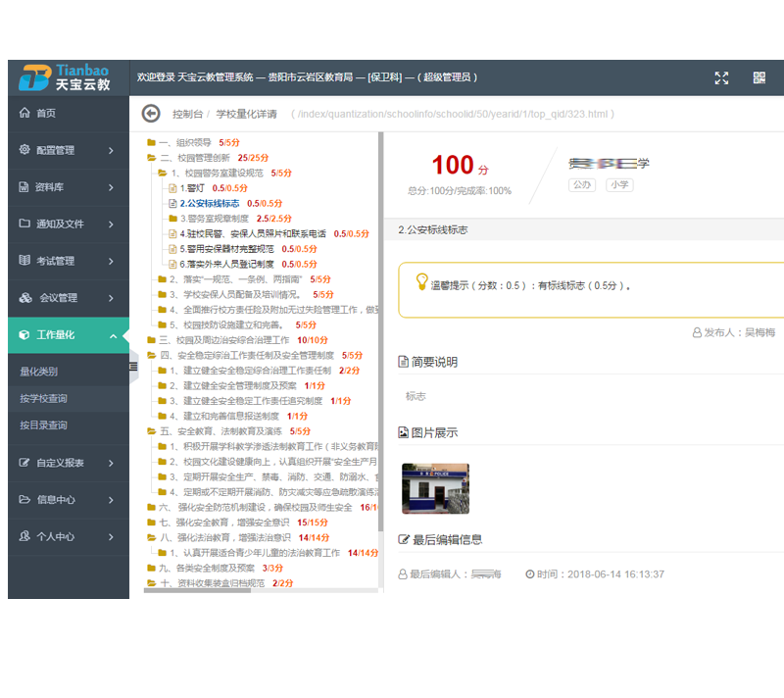The height and width of the screenshot is (698, 784).
Task: Expand the 自定义报表 chevron
Action: point(111,464)
